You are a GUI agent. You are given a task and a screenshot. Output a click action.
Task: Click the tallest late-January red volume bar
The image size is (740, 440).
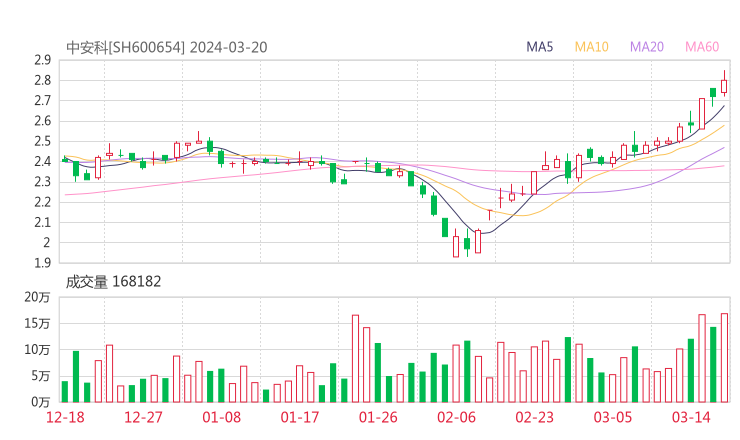(355, 359)
